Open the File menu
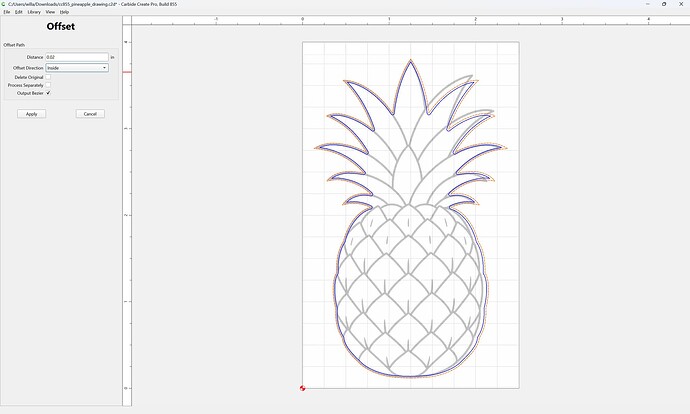 click(x=7, y=12)
